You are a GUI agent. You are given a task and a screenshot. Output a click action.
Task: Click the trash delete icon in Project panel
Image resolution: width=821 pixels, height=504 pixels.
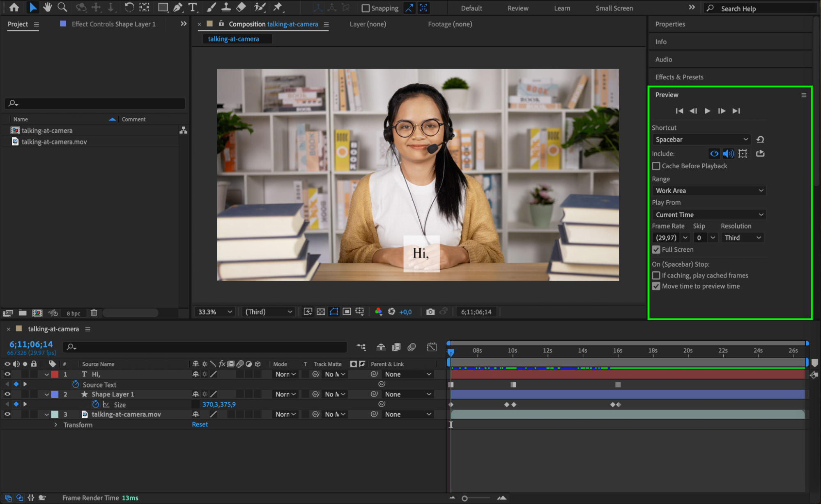pyautogui.click(x=94, y=313)
